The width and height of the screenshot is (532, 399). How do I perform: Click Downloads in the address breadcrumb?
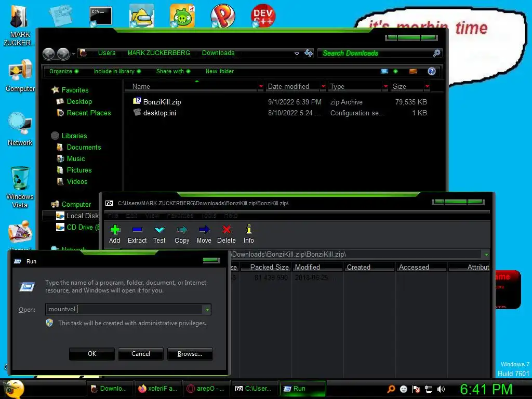tap(218, 53)
